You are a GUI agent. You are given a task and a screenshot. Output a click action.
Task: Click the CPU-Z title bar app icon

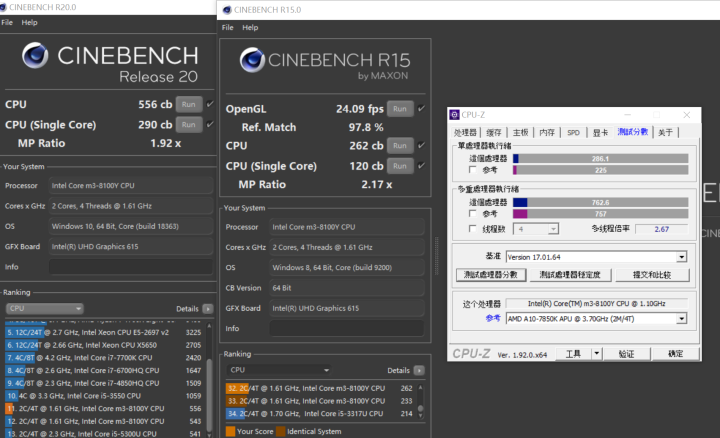tap(455, 115)
